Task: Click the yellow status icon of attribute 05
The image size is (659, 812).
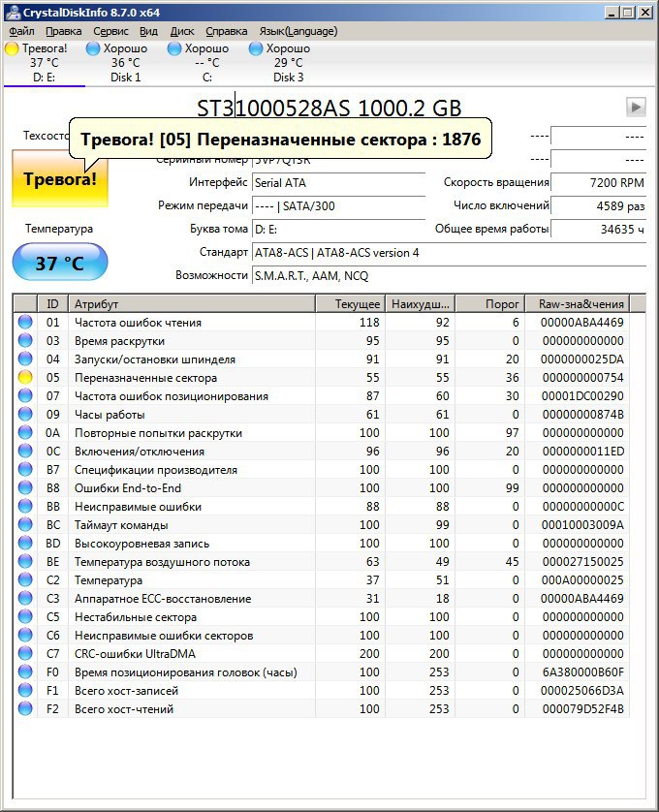Action: pos(25,378)
